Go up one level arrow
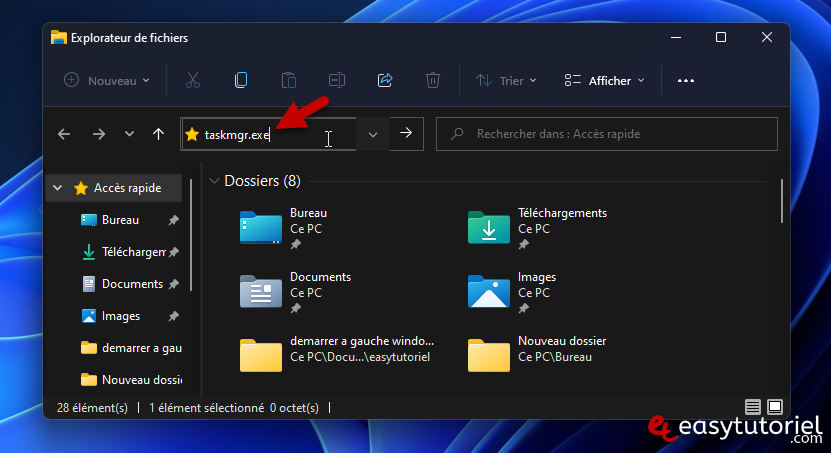Viewport: 831px width, 453px height. 158,134
